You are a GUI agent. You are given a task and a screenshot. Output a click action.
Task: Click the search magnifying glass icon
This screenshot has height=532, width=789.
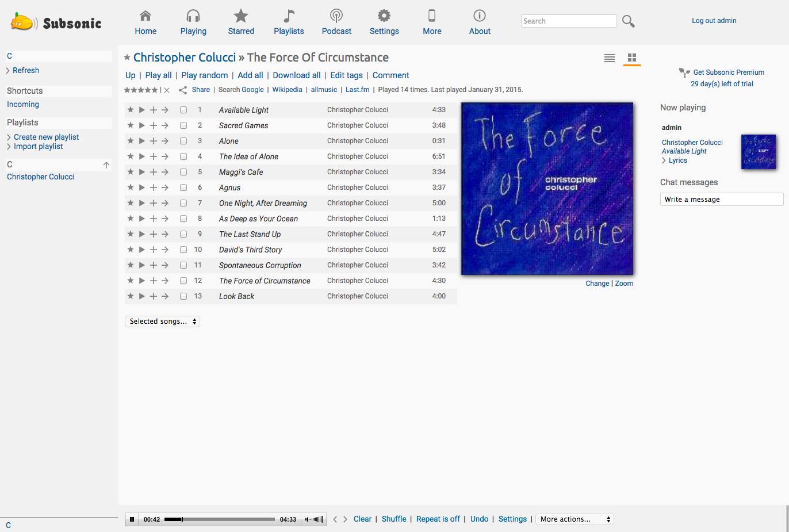(x=628, y=21)
